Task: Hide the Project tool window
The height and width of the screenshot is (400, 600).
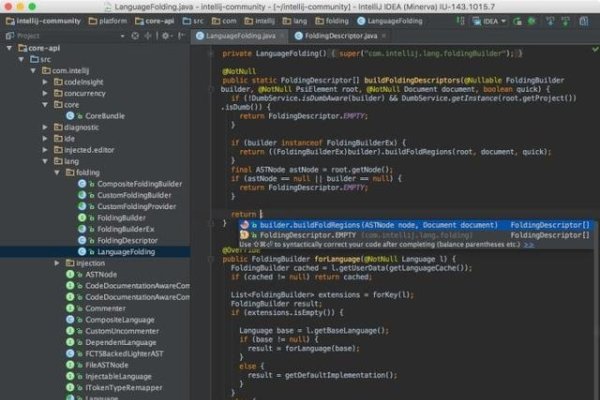Action: [181, 36]
